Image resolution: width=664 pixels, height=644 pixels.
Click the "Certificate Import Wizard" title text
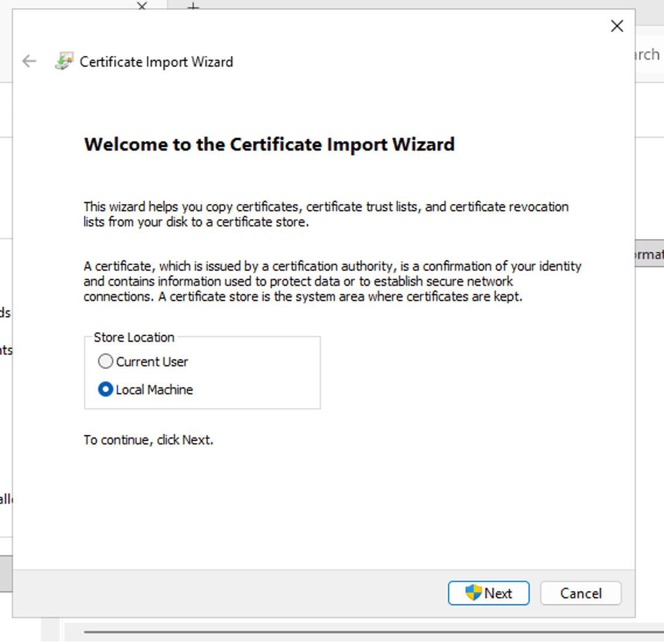point(156,62)
